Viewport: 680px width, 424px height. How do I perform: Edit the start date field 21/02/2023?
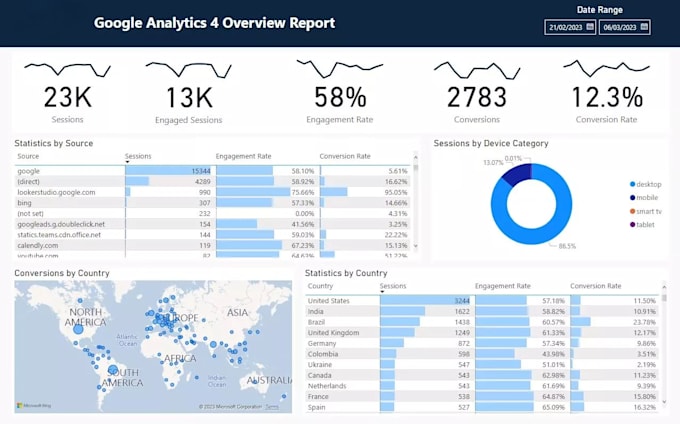(570, 27)
